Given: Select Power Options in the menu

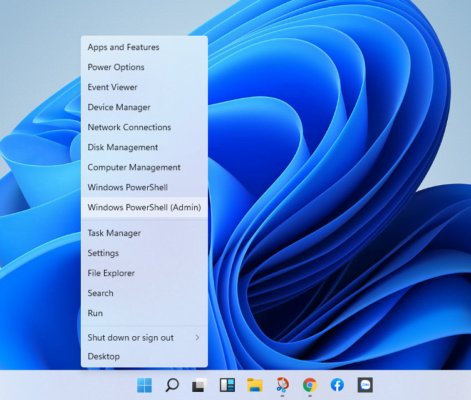Looking at the screenshot, I should pyautogui.click(x=144, y=67).
